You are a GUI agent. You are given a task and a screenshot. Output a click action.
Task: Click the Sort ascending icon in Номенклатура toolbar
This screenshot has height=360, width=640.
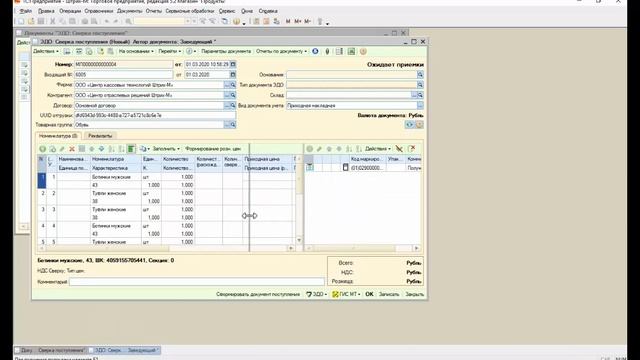click(x=111, y=149)
